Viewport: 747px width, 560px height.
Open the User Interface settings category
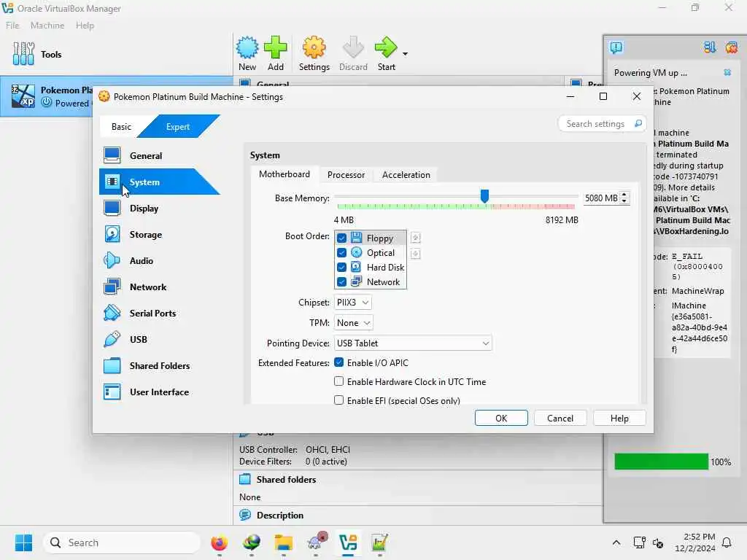point(159,392)
